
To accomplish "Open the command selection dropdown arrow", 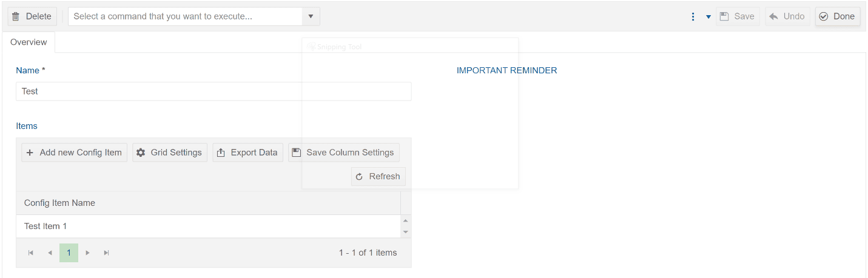I will tap(311, 16).
